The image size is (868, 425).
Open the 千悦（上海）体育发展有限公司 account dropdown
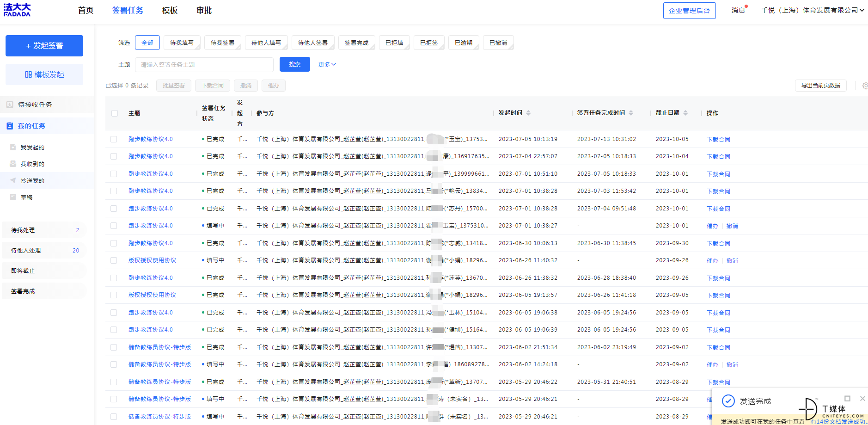813,10
